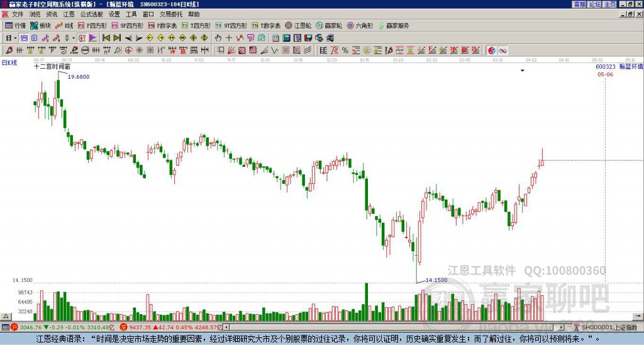This screenshot has height=345, width=644.
Task: Jump to the last bar with green end arrow
Action: click(116, 38)
